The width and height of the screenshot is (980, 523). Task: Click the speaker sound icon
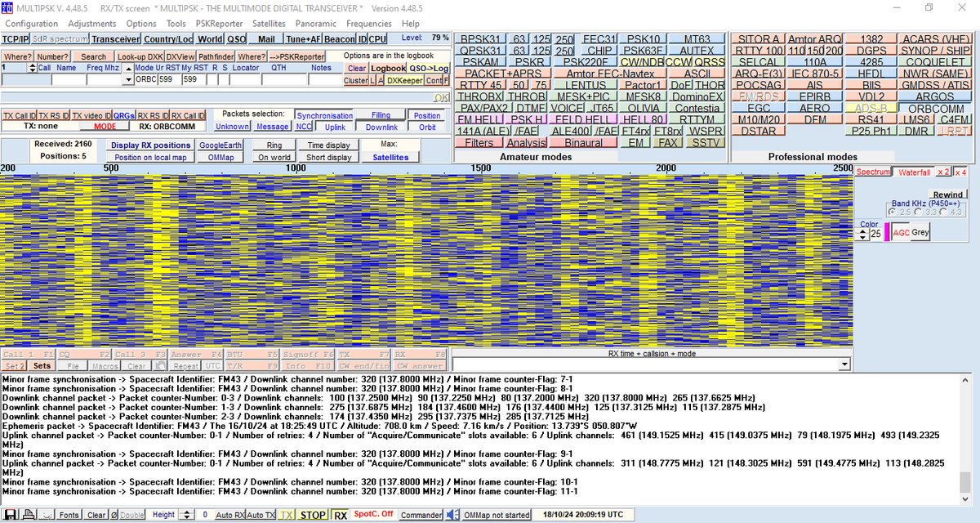click(x=452, y=515)
